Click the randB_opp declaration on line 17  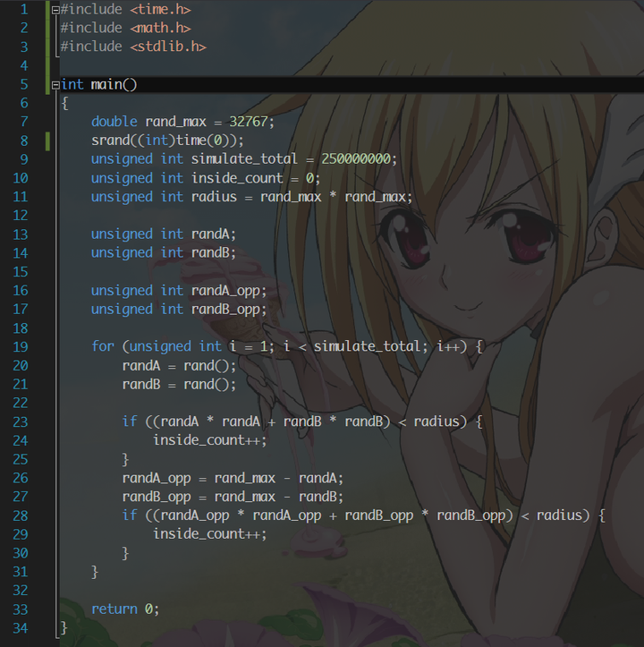click(229, 310)
